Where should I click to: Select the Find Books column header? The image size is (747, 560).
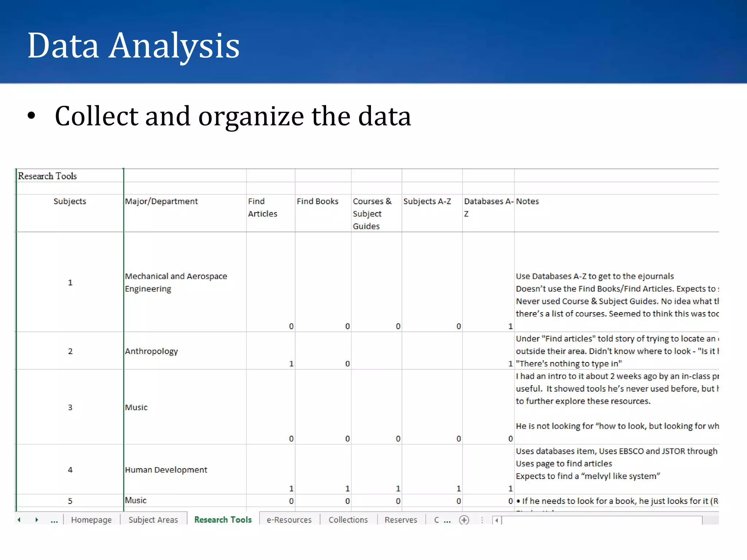(x=323, y=213)
